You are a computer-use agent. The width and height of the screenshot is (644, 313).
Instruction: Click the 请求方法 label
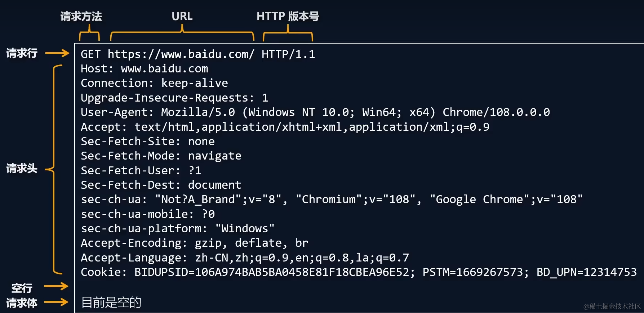81,16
